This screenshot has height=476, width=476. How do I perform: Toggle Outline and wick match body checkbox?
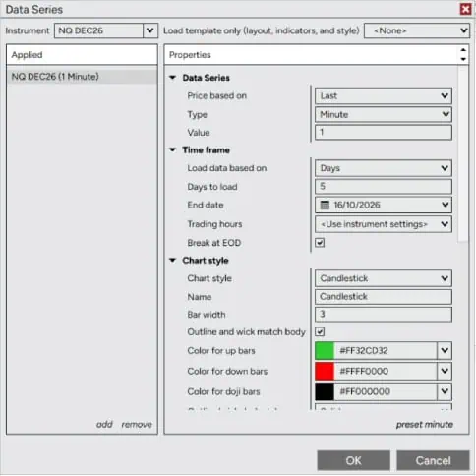320,331
